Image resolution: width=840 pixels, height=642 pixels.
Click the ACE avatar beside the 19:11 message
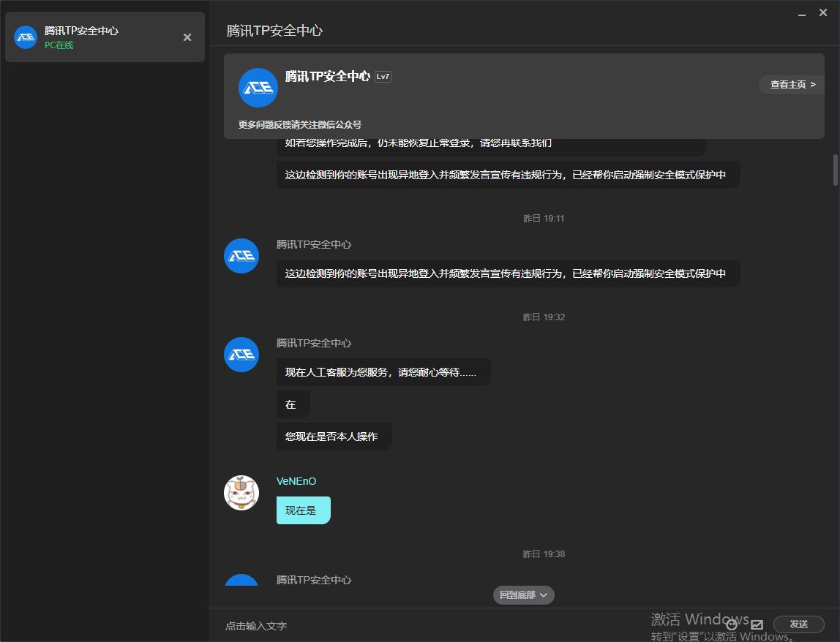241,255
